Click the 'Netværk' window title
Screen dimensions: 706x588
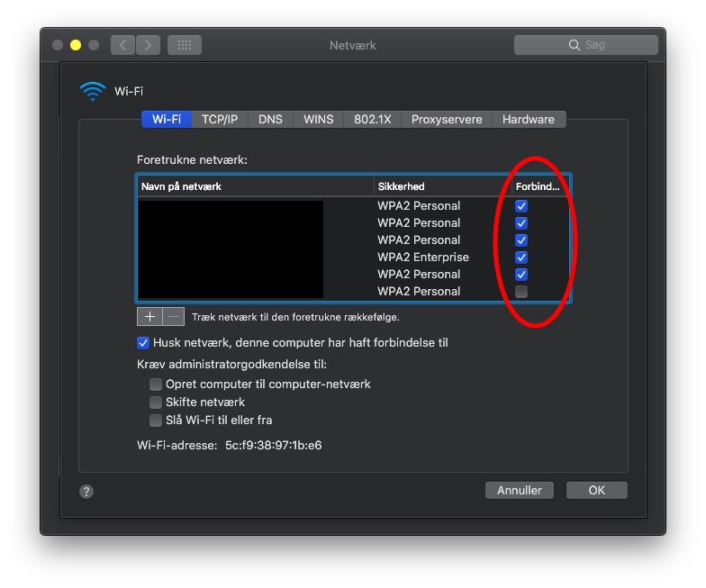click(353, 45)
